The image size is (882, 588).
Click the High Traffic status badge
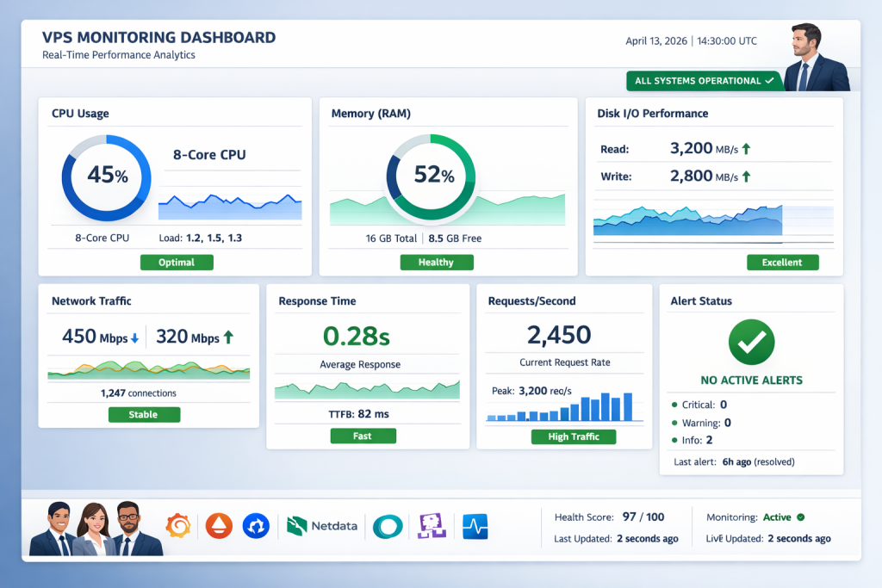[573, 436]
